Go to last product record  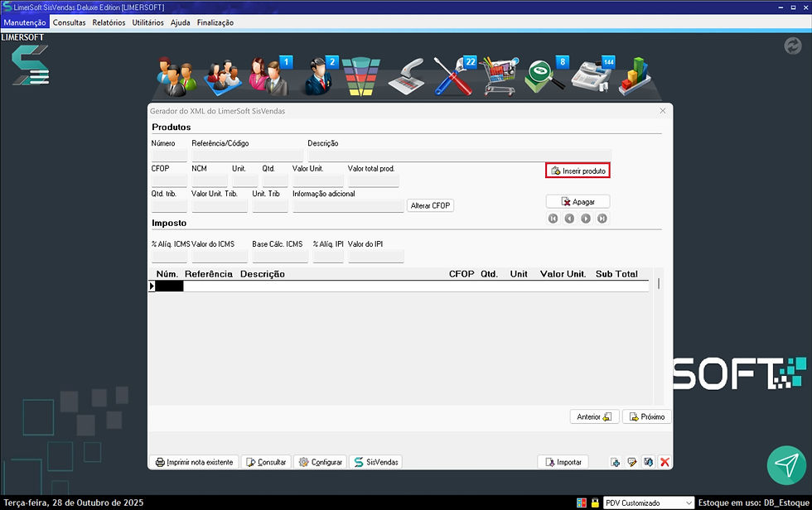coord(602,219)
